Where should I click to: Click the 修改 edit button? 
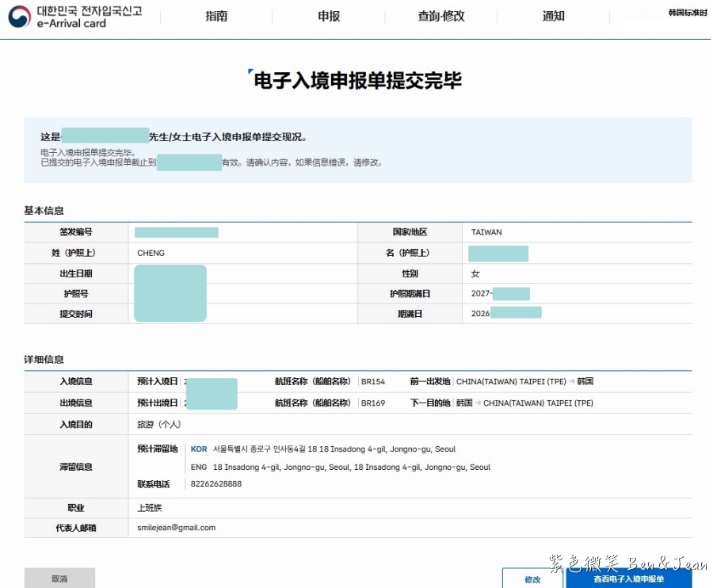pyautogui.click(x=532, y=579)
